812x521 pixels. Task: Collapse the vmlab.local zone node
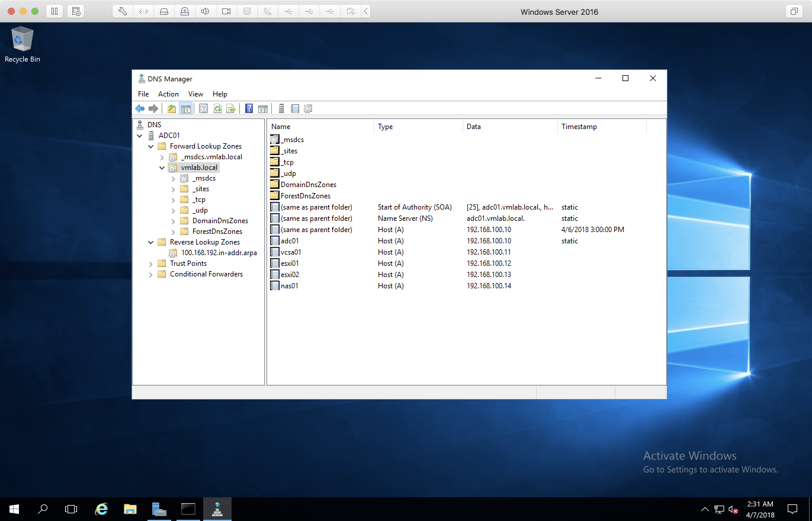point(162,168)
